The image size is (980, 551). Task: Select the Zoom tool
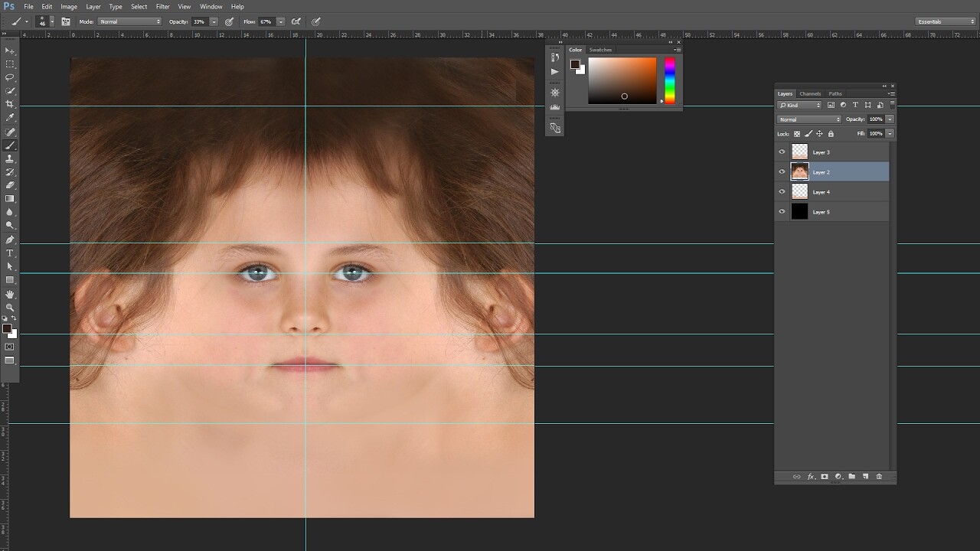coord(10,307)
